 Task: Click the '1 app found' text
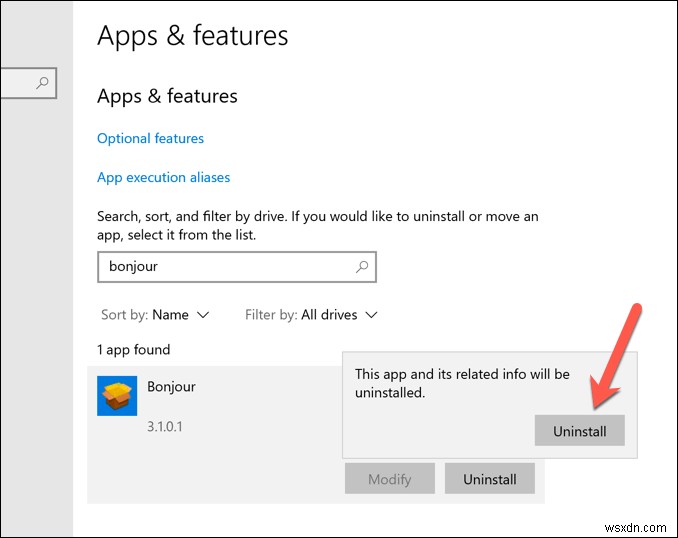click(x=134, y=349)
